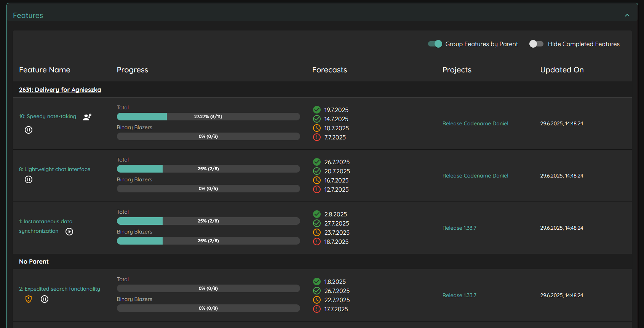Viewport: 644px width, 328px height.
Task: Click the Projects column header
Action: pos(457,70)
